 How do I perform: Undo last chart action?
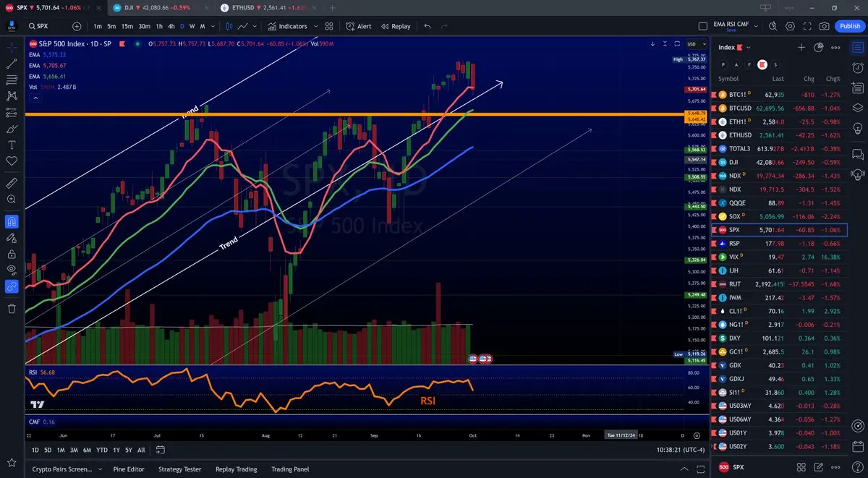pos(427,26)
